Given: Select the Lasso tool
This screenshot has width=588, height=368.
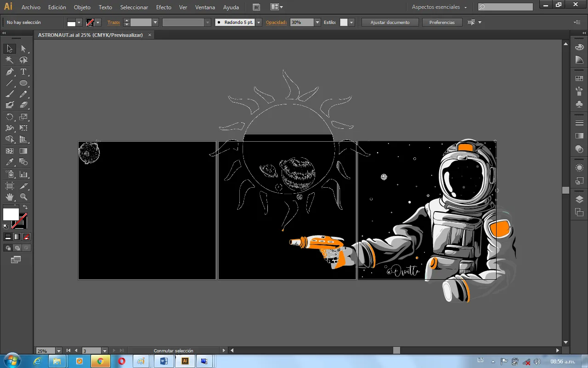Looking at the screenshot, I should click(23, 60).
